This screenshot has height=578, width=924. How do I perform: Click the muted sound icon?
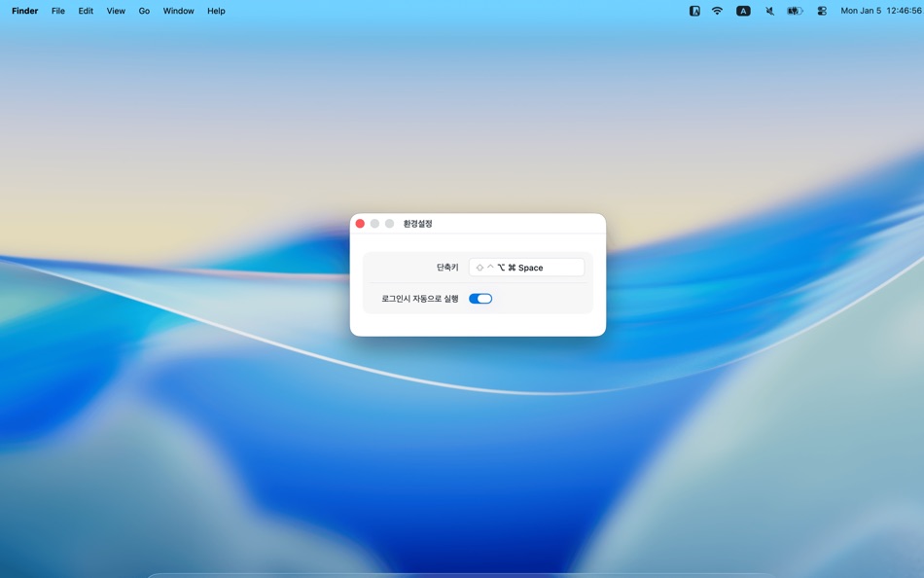point(769,11)
